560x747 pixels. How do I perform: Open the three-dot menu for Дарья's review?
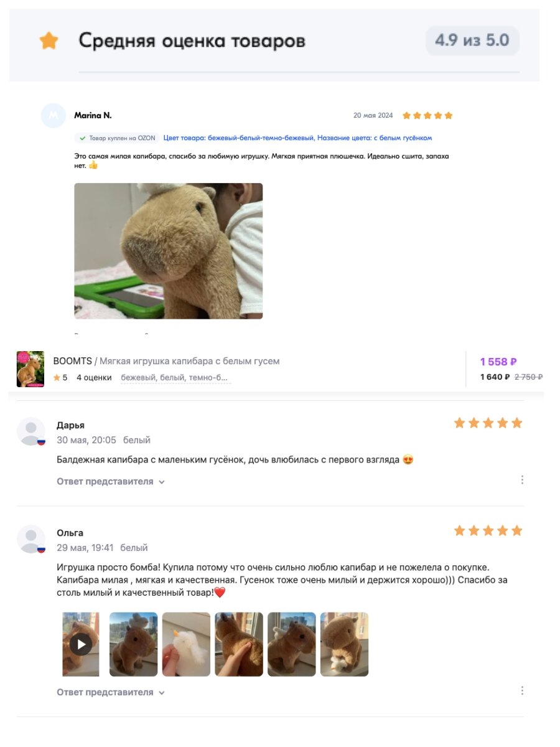tap(522, 480)
